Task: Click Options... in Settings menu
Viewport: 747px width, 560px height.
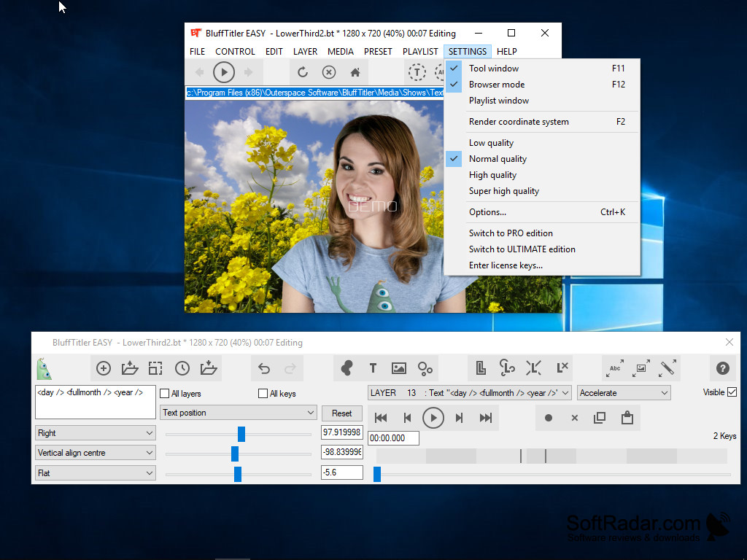Action: 542,212
